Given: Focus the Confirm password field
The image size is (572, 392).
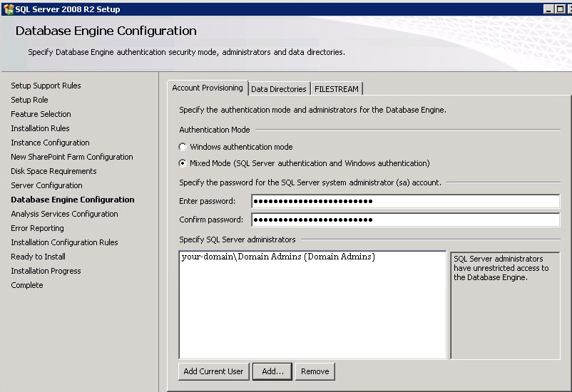Looking at the screenshot, I should [405, 220].
